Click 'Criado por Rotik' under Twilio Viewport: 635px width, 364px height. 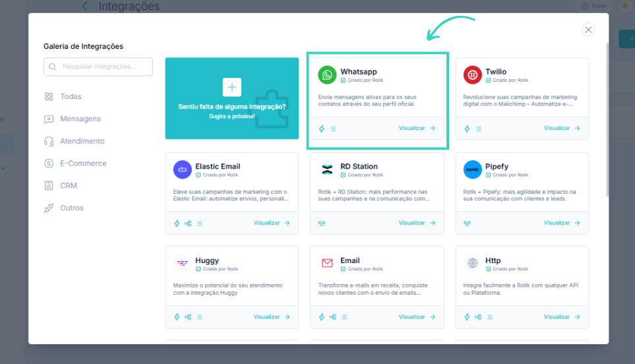click(510, 80)
